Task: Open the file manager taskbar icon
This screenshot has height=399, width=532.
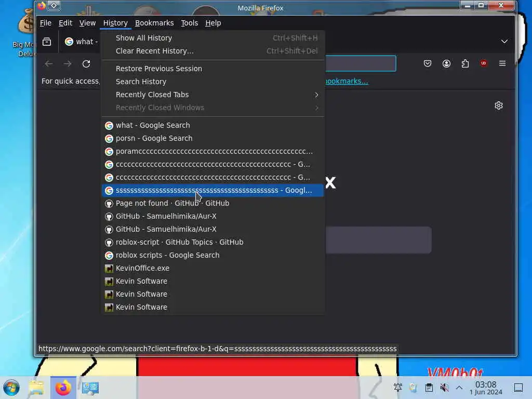Action: 36,388
